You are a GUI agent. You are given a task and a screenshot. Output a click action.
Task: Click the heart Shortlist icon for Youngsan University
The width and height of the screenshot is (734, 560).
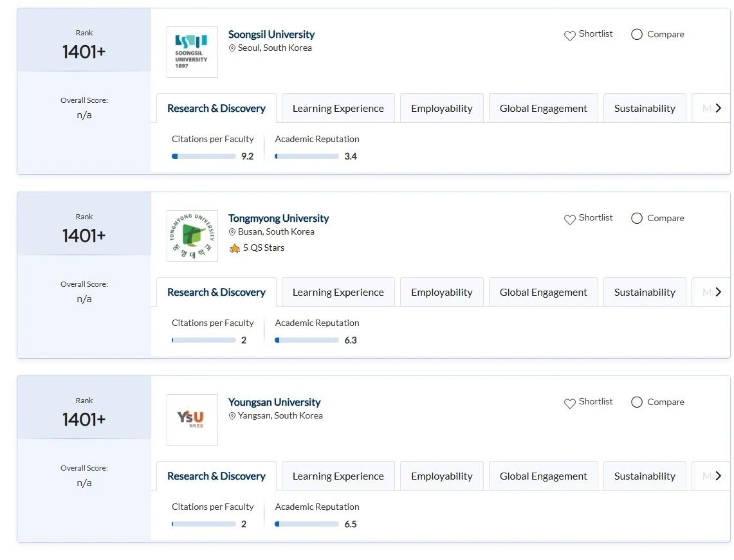coord(569,404)
